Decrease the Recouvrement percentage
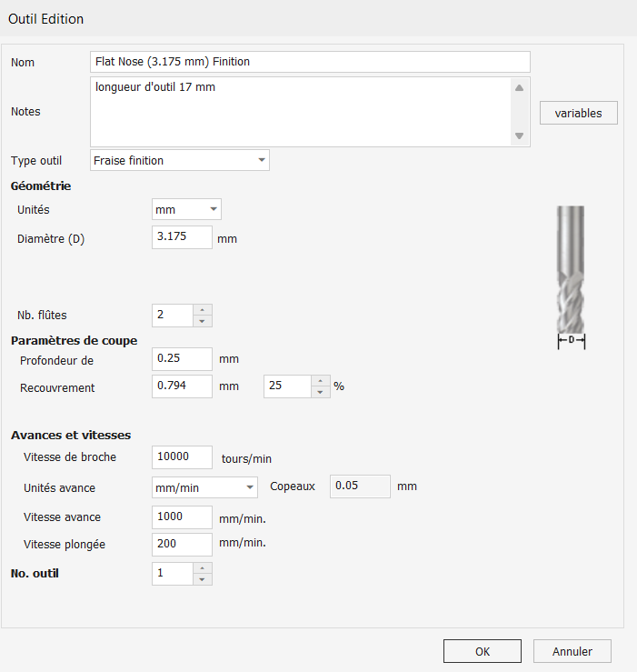The width and height of the screenshot is (637, 672). (321, 392)
